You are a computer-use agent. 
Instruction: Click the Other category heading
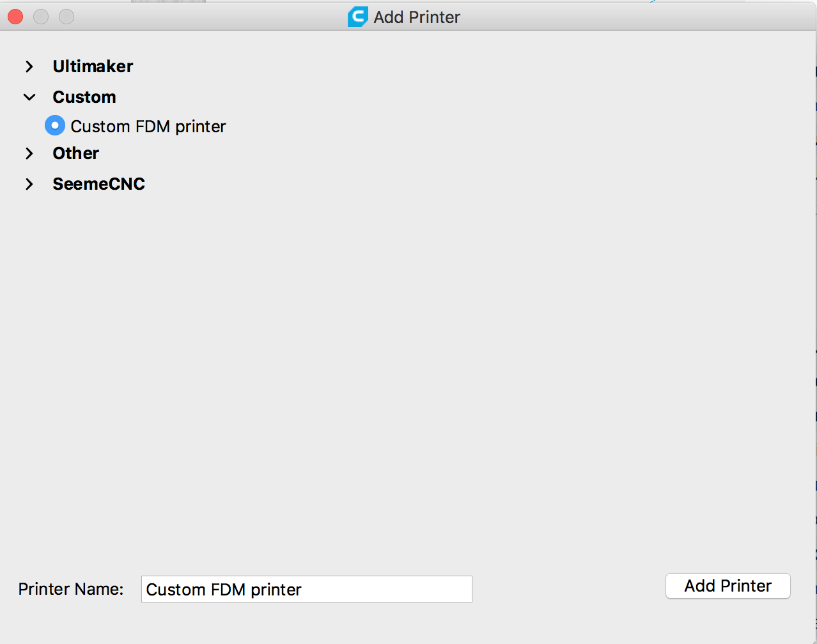pyautogui.click(x=76, y=153)
